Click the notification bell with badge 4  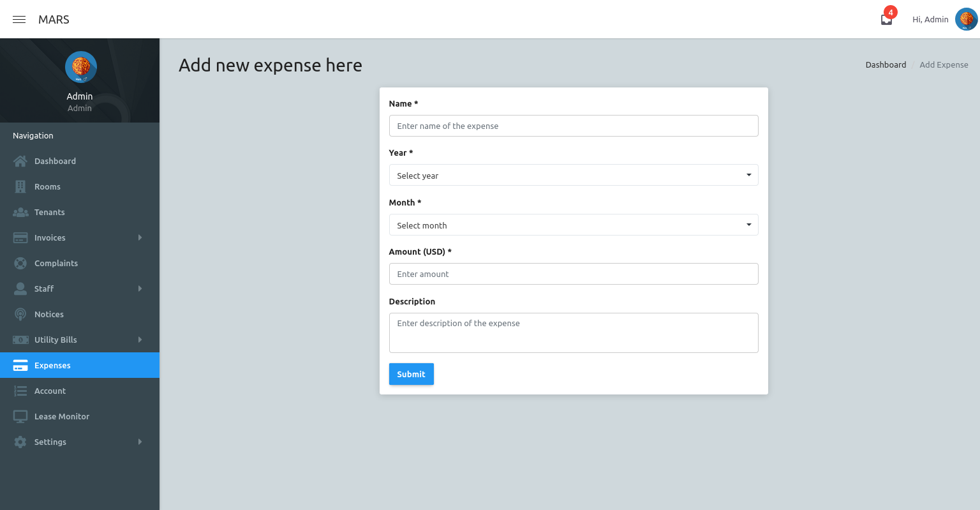pyautogui.click(x=886, y=19)
